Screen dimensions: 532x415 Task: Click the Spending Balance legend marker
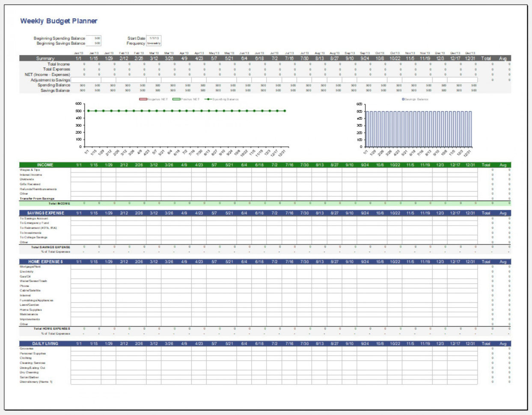coord(208,99)
